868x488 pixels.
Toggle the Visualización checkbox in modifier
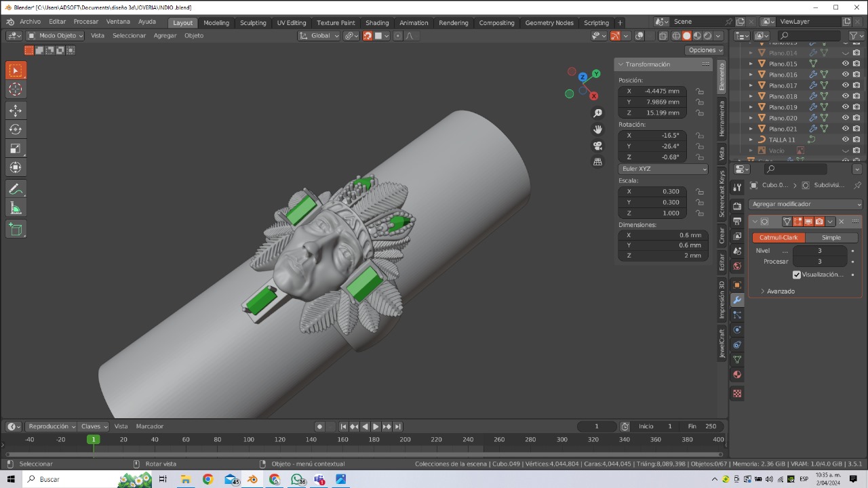coord(797,274)
